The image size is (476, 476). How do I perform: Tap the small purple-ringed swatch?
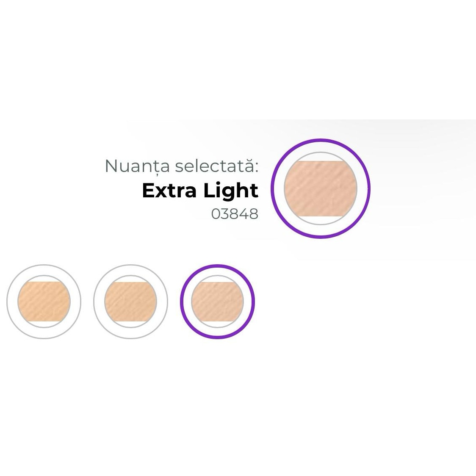coord(217,302)
